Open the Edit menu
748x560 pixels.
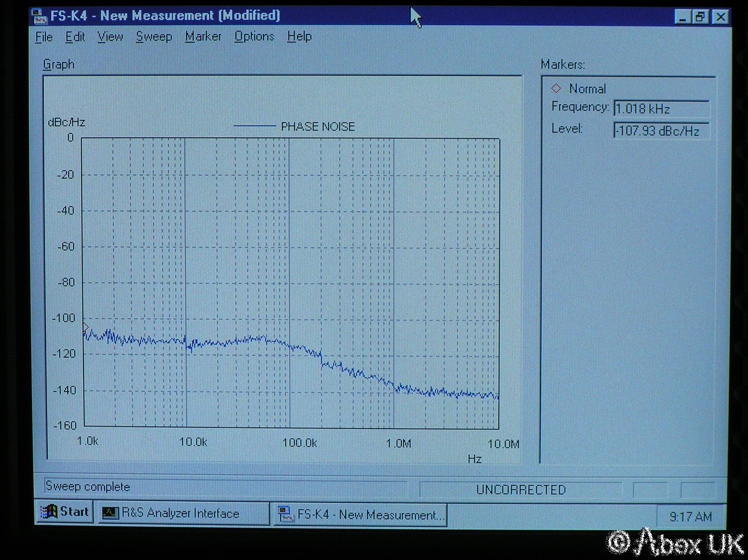[75, 37]
